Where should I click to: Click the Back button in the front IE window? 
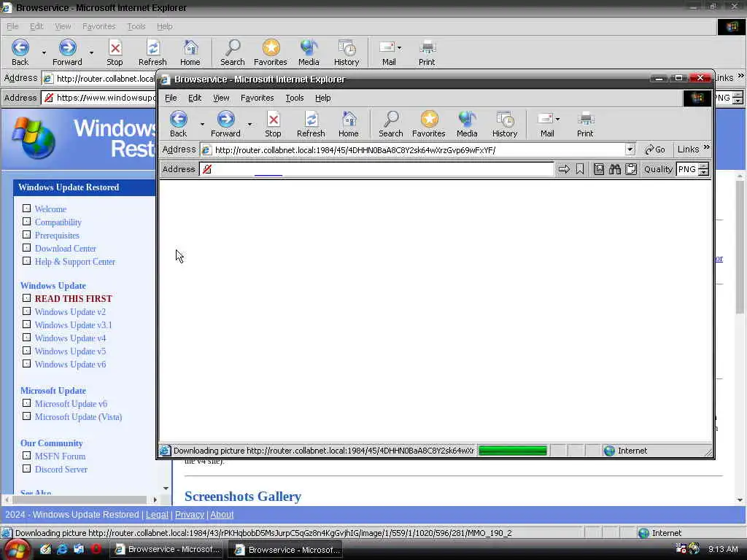tap(179, 124)
